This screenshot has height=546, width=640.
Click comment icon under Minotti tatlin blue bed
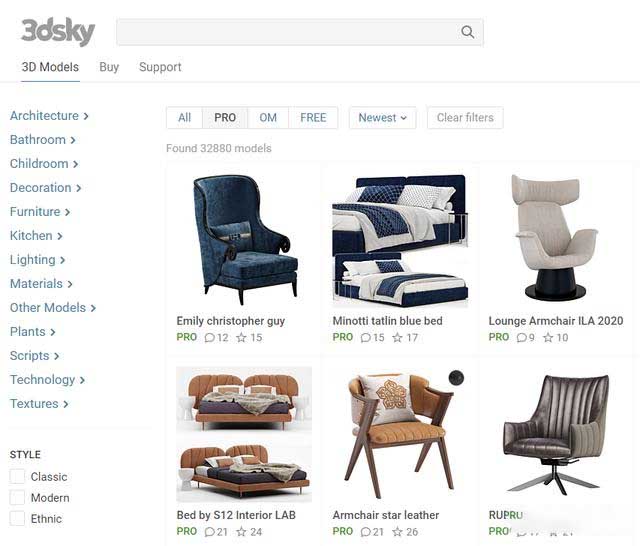coord(366,337)
